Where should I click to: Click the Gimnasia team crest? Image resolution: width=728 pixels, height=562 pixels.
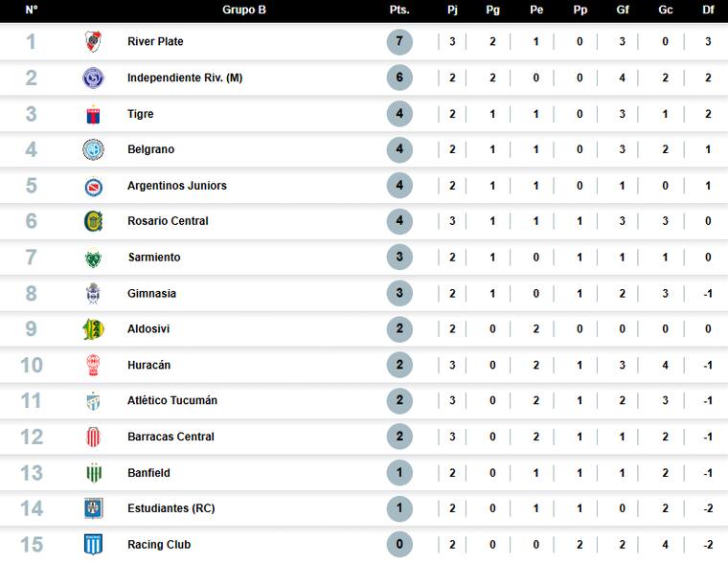pyautogui.click(x=93, y=293)
